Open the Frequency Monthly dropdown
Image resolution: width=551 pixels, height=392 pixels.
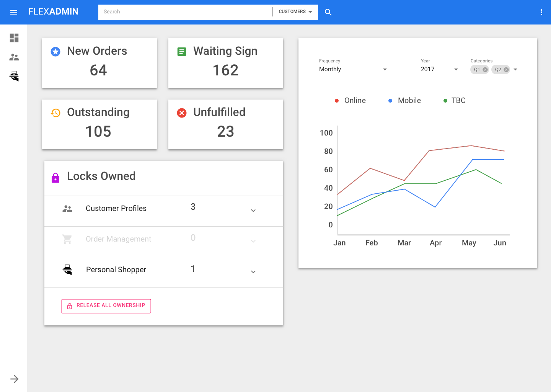(354, 69)
